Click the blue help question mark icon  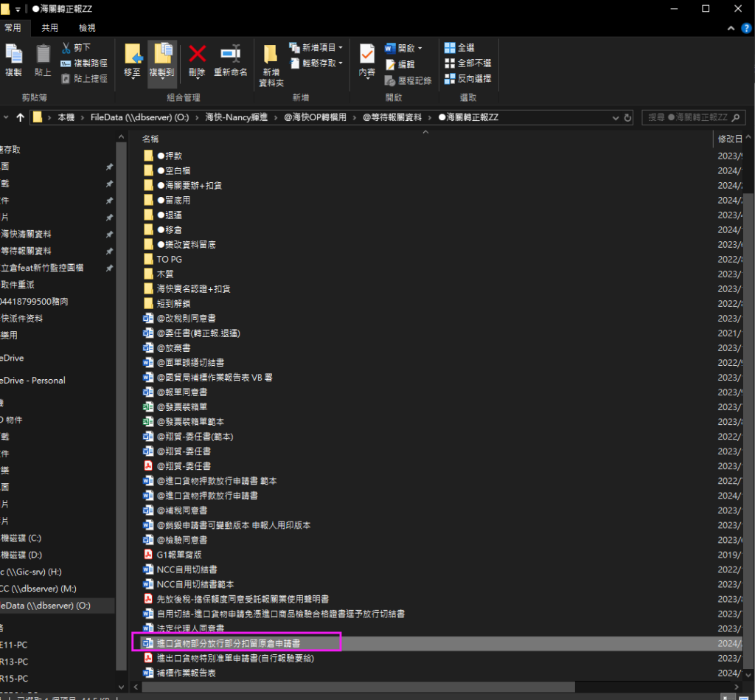(744, 28)
